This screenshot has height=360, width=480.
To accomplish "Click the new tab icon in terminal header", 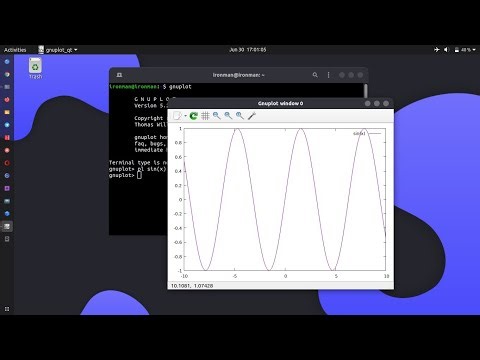I will [x=119, y=75].
